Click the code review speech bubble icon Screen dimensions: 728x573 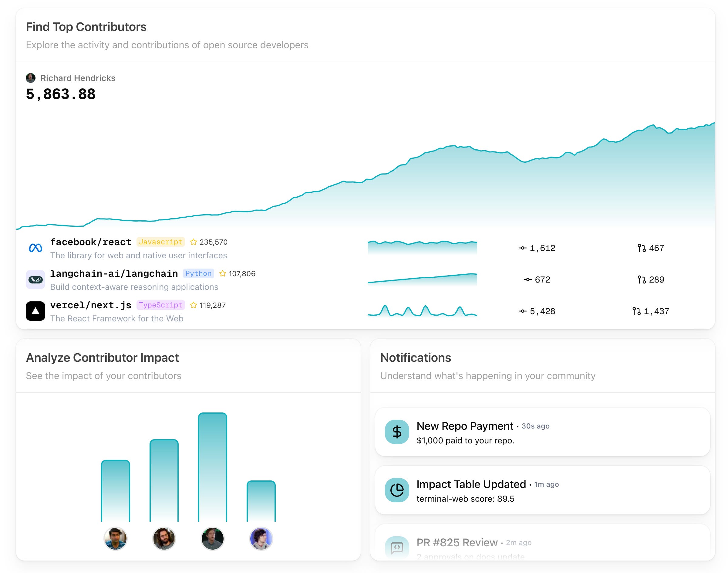pos(397,547)
